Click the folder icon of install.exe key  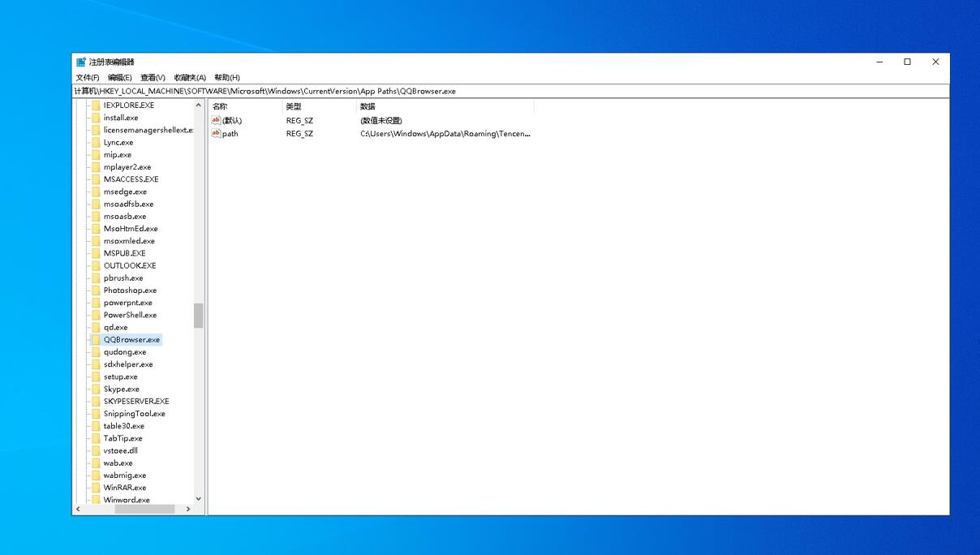coord(96,118)
